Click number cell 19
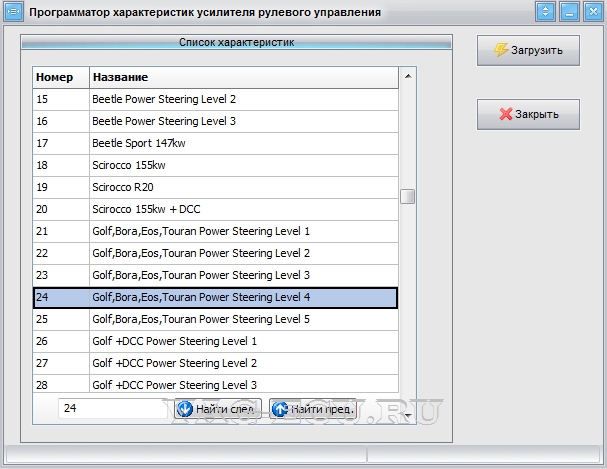 click(61, 188)
